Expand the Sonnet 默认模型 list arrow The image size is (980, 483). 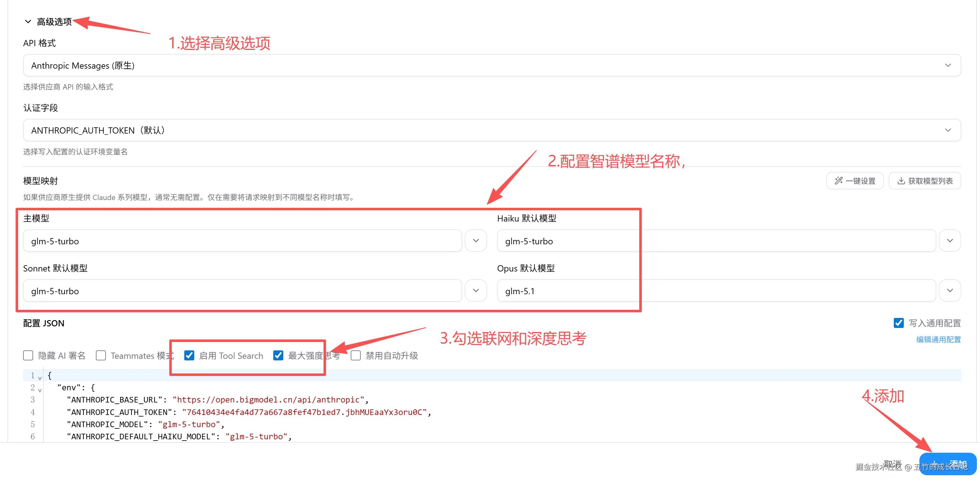[x=476, y=291]
